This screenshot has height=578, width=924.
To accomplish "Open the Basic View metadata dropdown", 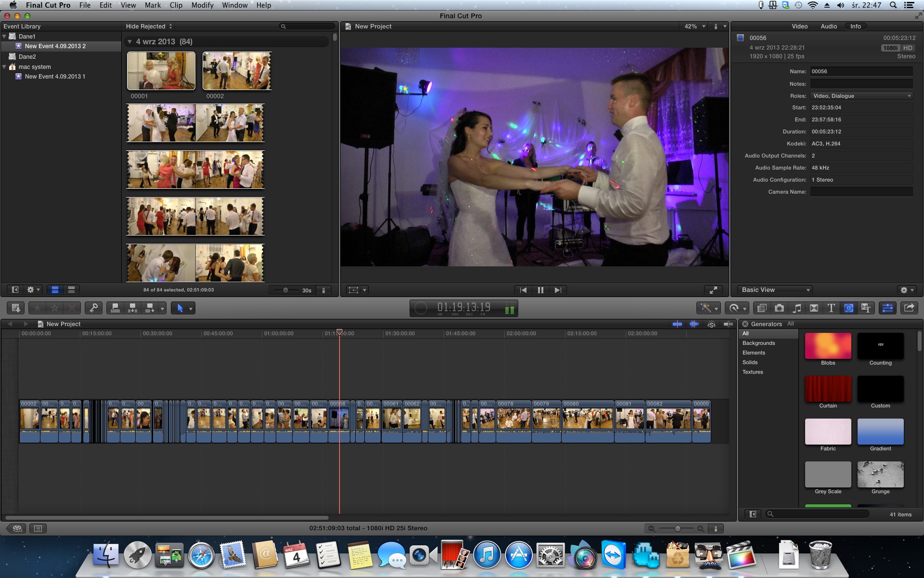I will 775,290.
